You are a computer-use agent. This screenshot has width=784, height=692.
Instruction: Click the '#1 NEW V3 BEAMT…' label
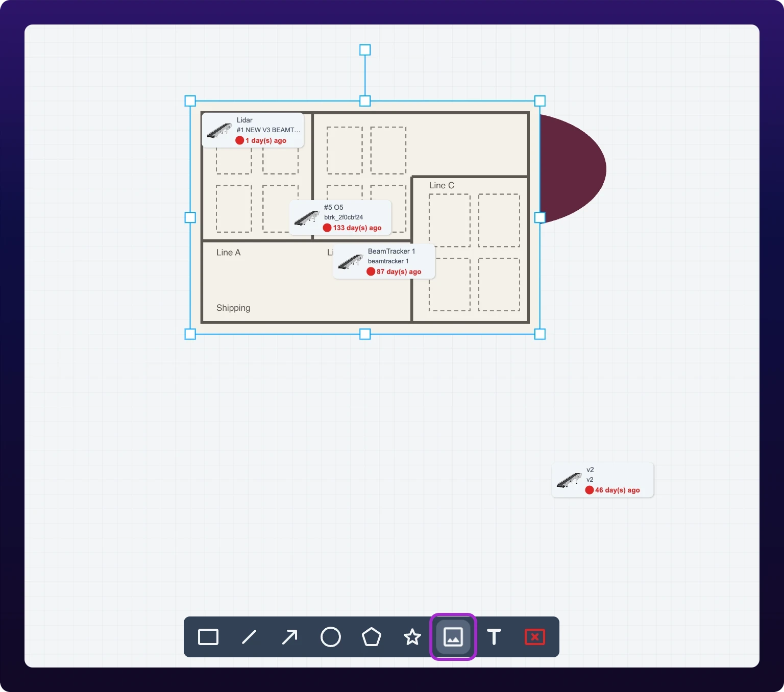click(x=268, y=130)
